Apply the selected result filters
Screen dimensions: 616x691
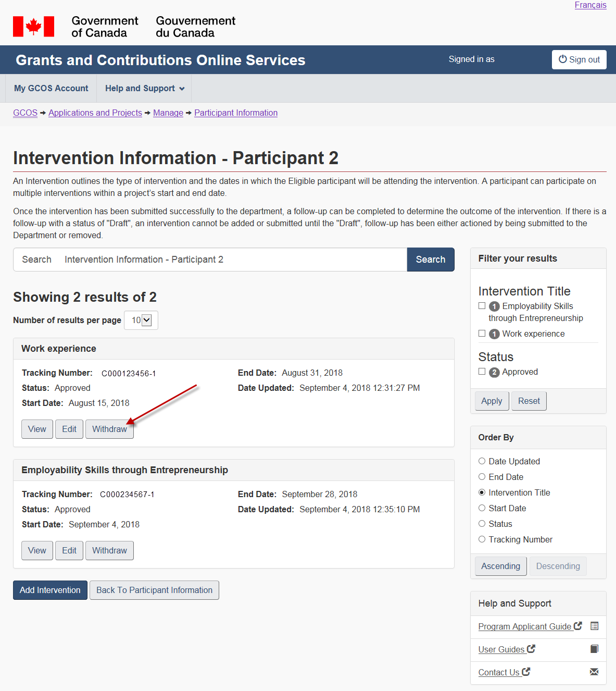[x=492, y=401]
